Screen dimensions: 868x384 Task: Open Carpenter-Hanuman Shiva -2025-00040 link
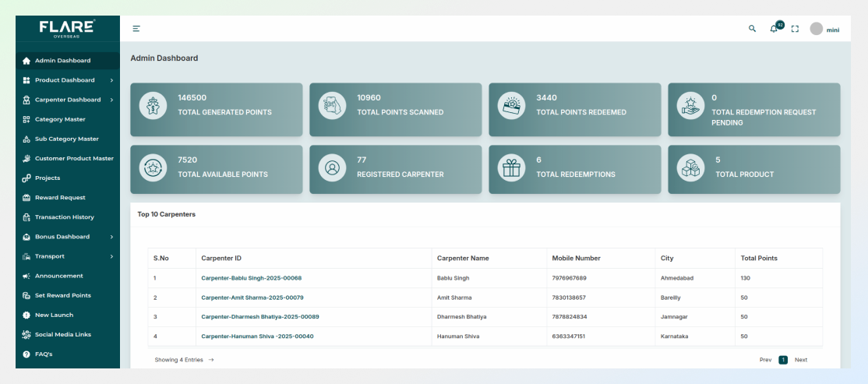click(x=257, y=336)
